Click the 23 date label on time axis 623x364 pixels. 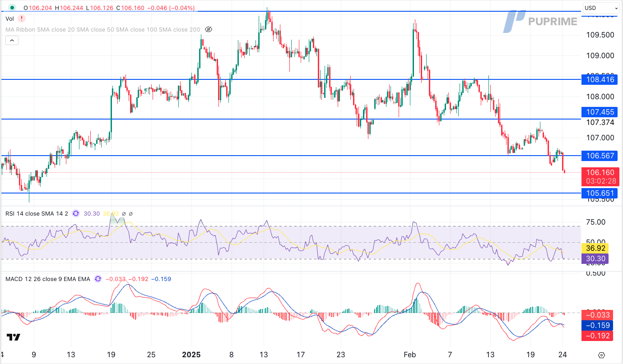tap(341, 355)
